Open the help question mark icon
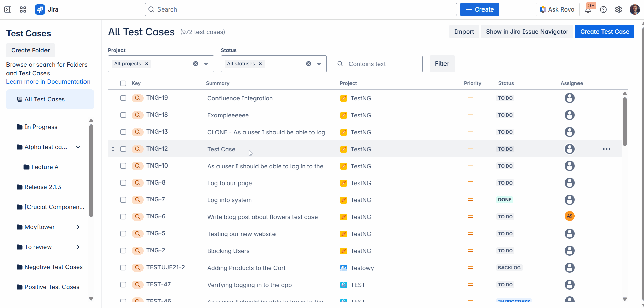Viewport: 644px width, 308px height. (603, 9)
